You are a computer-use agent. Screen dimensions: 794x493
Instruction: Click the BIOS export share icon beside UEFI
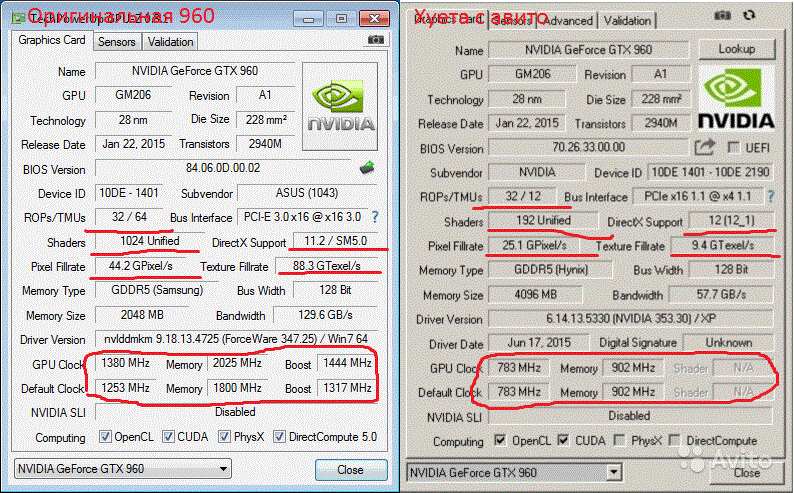pos(704,147)
